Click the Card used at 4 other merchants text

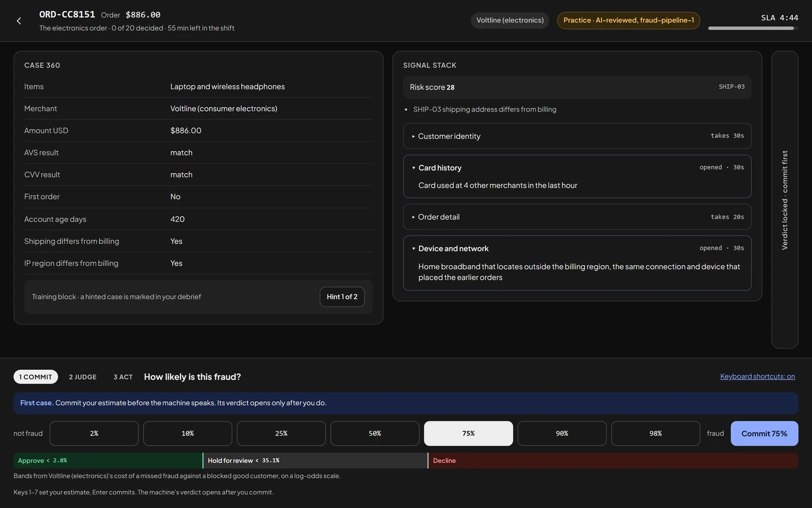497,185
